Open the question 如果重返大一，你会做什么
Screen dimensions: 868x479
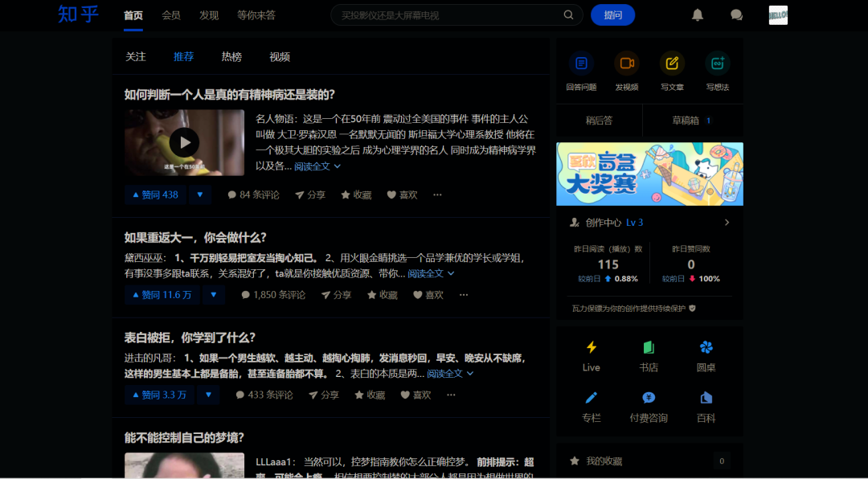(195, 238)
